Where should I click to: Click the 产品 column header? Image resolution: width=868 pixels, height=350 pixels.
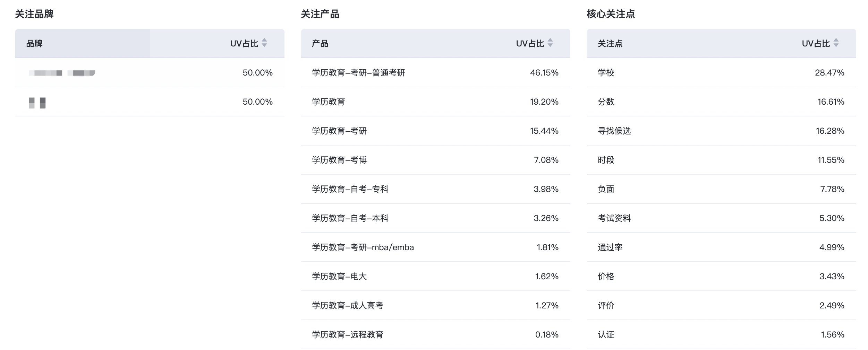320,44
